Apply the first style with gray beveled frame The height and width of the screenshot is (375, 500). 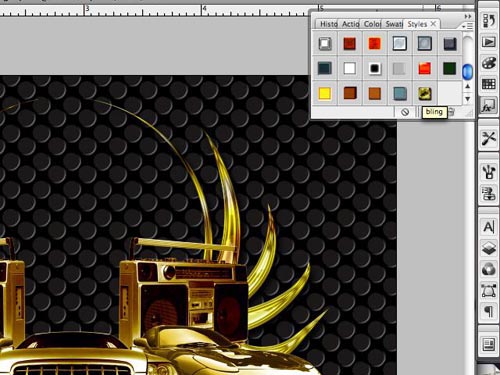pyautogui.click(x=325, y=43)
